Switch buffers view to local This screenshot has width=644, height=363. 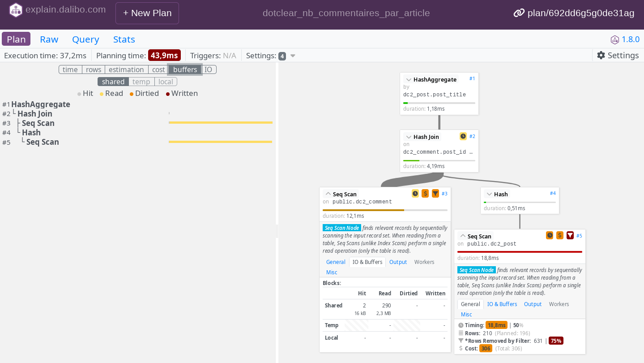[166, 82]
